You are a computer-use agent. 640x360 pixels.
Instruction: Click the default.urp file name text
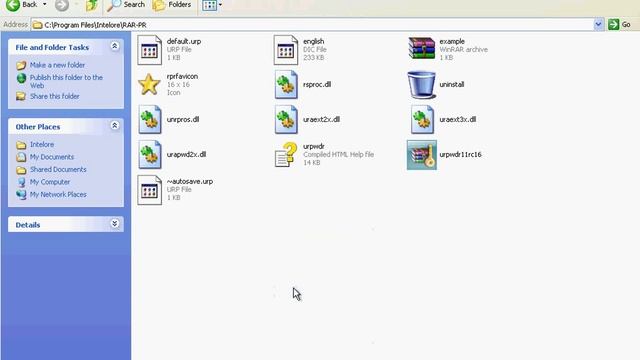184,41
